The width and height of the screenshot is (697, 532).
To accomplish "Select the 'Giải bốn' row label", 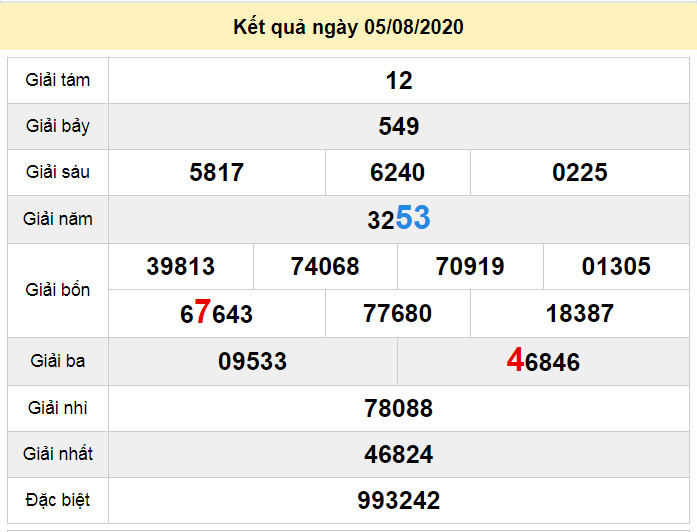I will [x=58, y=290].
